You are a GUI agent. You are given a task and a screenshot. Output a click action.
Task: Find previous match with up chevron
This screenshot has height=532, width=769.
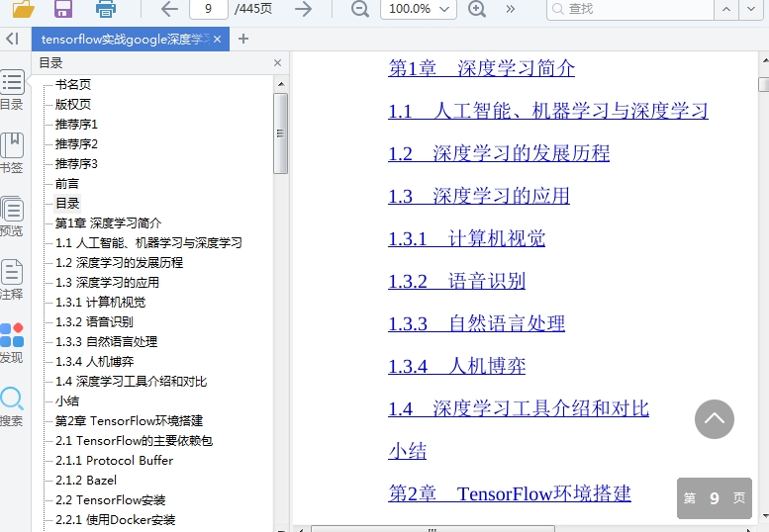click(726, 9)
